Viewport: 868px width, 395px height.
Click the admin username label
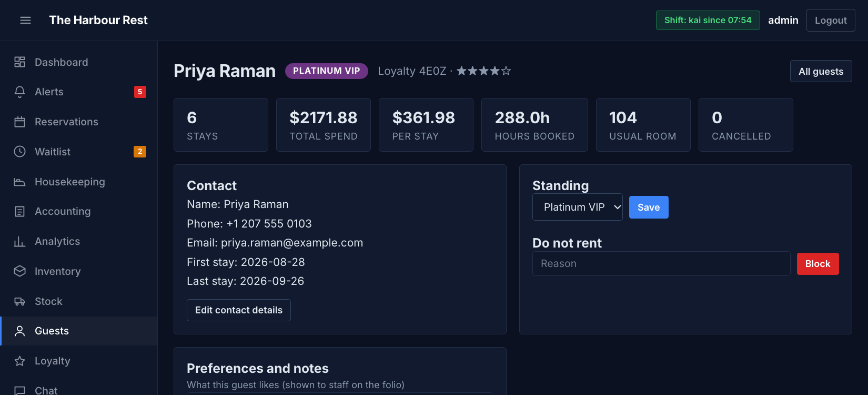tap(783, 20)
